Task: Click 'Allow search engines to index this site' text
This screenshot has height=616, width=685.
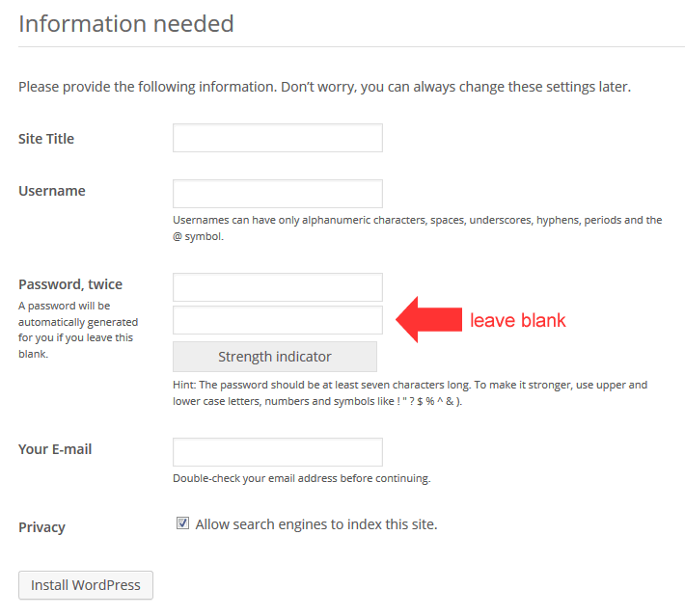Action: 315,524
